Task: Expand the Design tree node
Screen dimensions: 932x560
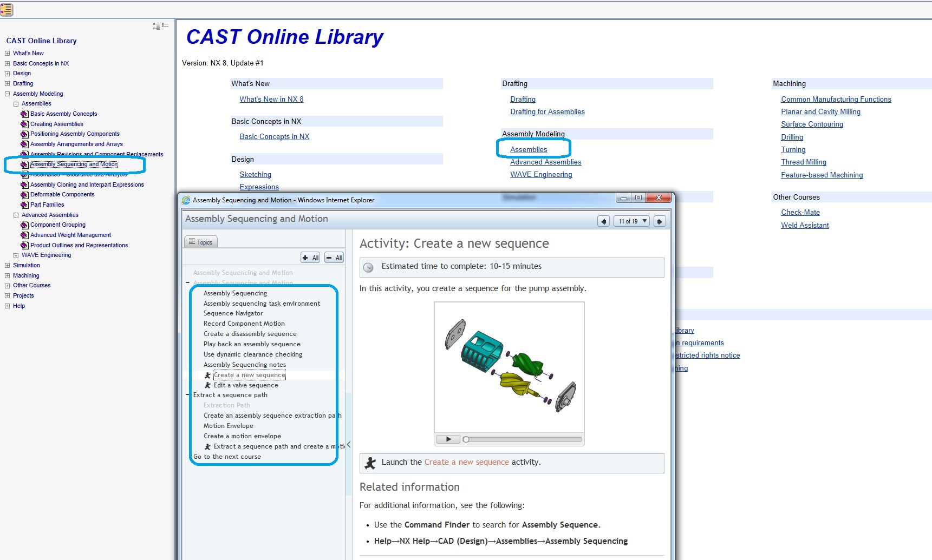Action: click(8, 74)
